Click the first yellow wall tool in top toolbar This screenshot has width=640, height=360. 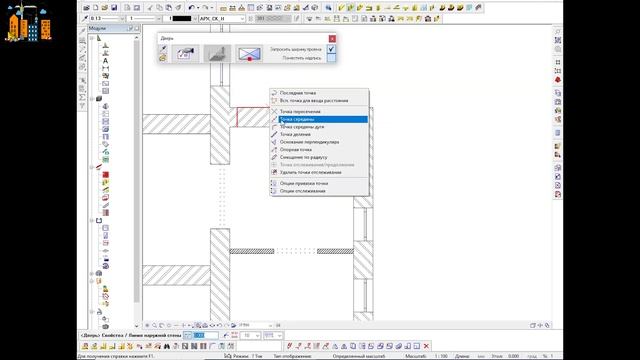tap(342, 8)
